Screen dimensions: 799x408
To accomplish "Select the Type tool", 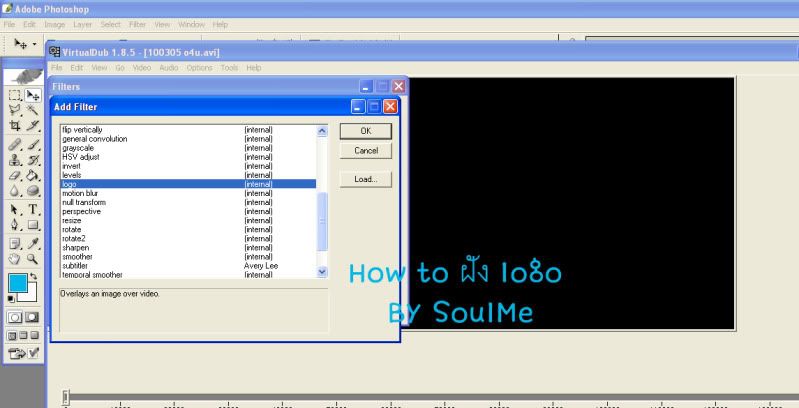I will 33,209.
